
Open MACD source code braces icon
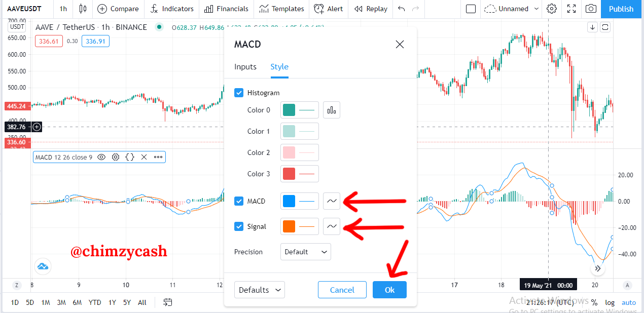[x=130, y=157]
